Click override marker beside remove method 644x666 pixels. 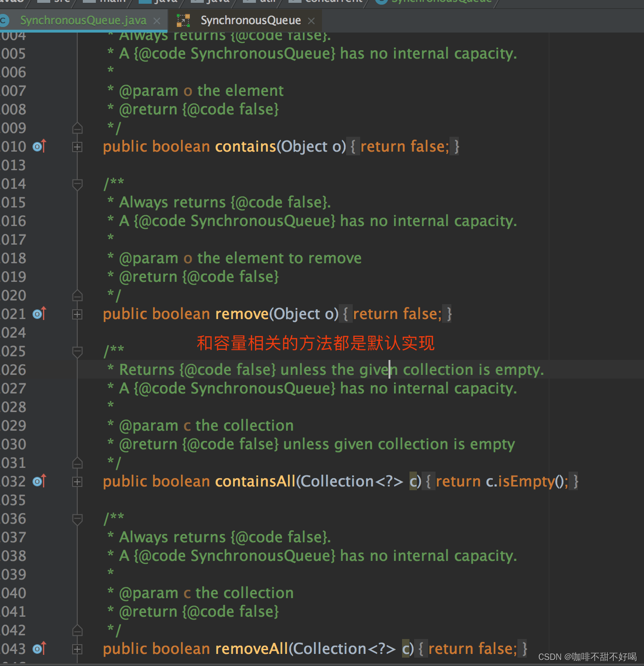pyautogui.click(x=40, y=314)
